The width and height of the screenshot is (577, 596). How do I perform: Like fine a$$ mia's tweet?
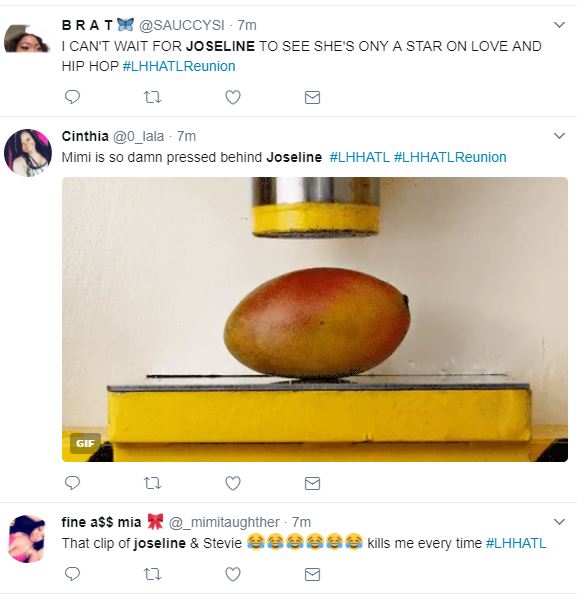click(233, 574)
